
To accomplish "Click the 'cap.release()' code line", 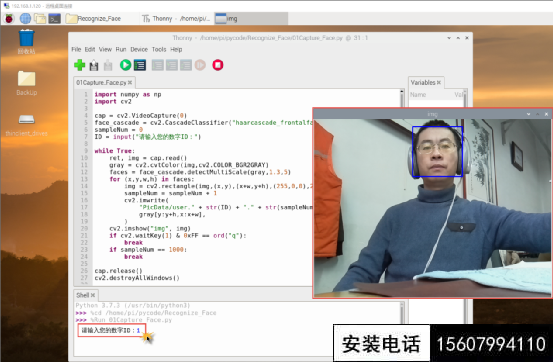I will (x=118, y=271).
